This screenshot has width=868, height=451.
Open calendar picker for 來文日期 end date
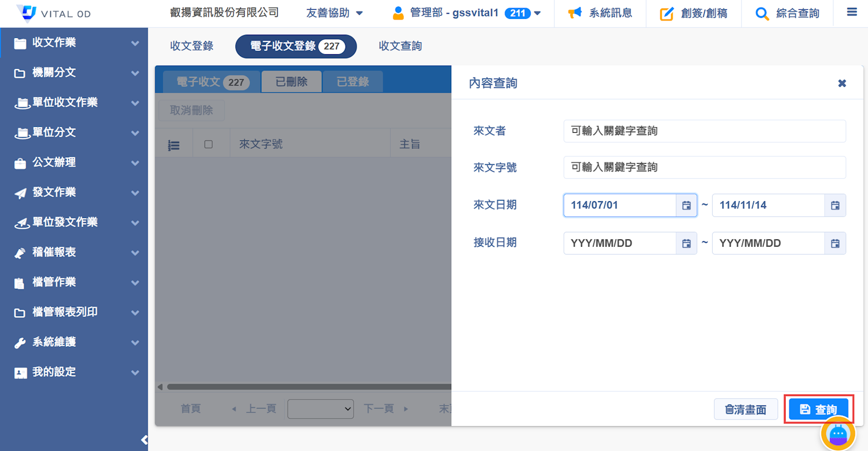835,205
